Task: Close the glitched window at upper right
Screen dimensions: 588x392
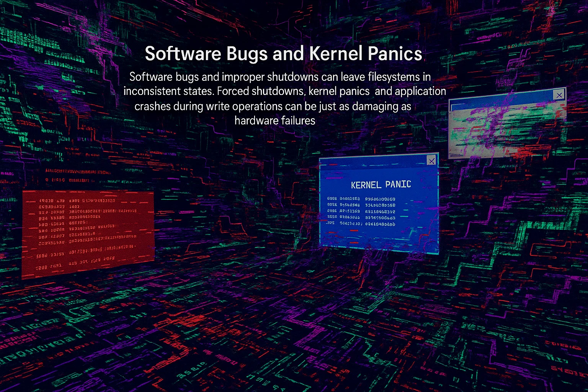Action: tap(559, 95)
